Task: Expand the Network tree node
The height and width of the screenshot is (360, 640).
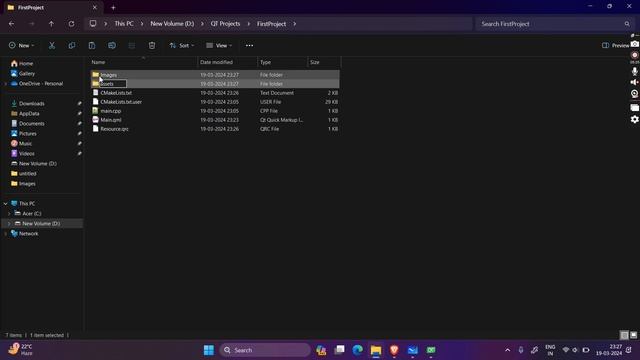Action: [6, 234]
